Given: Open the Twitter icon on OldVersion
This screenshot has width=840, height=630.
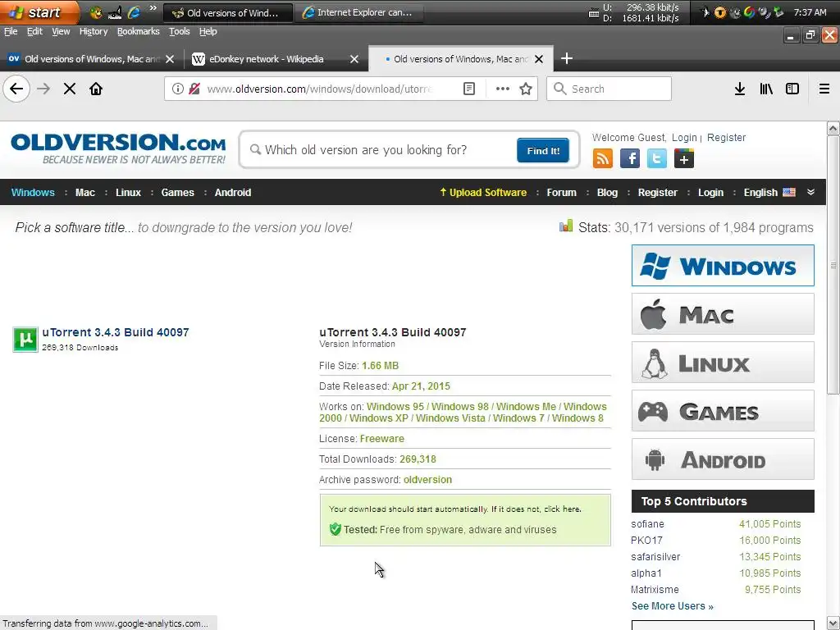Looking at the screenshot, I should pyautogui.click(x=657, y=158).
